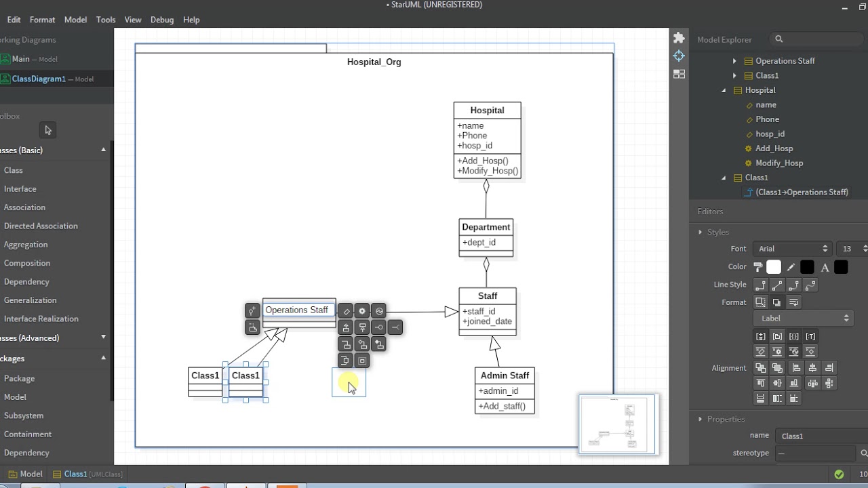Click the add required interface quick-edit icon
Image resolution: width=868 pixels, height=488 pixels.
(x=395, y=327)
